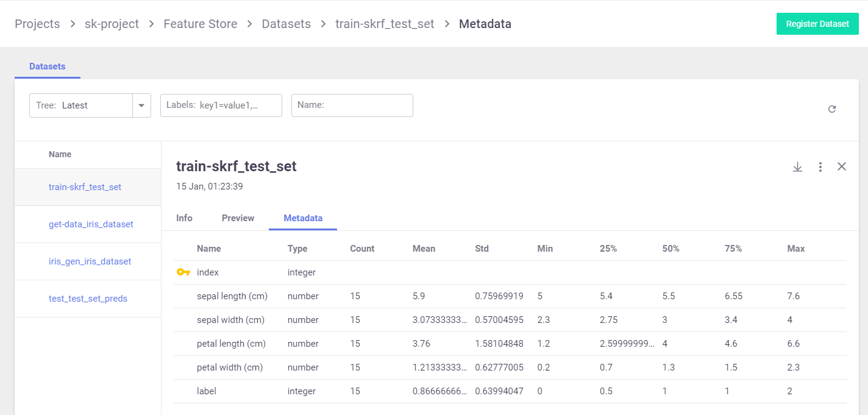The height and width of the screenshot is (415, 868).
Task: Click the Std column header
Action: tap(482, 249)
